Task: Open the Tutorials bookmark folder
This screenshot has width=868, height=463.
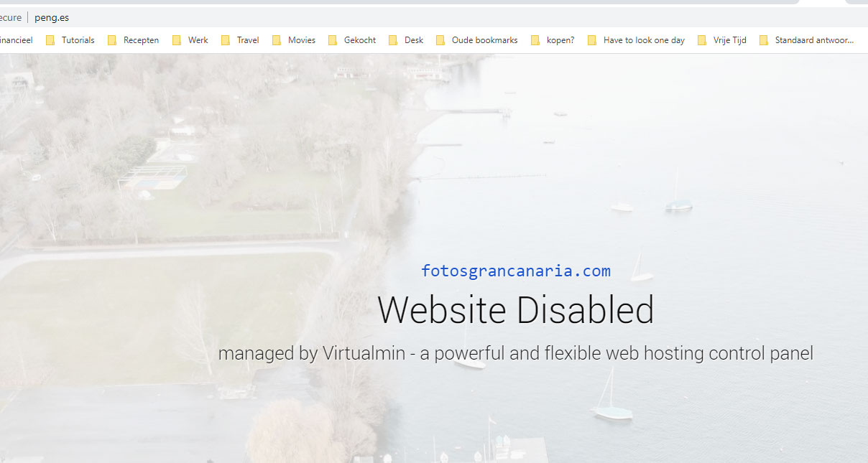Action: [x=70, y=40]
